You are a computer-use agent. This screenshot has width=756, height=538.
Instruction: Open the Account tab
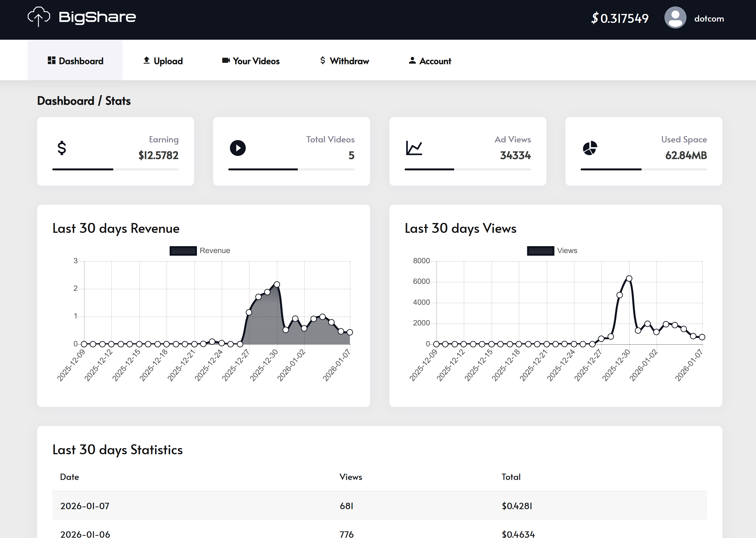(x=430, y=61)
